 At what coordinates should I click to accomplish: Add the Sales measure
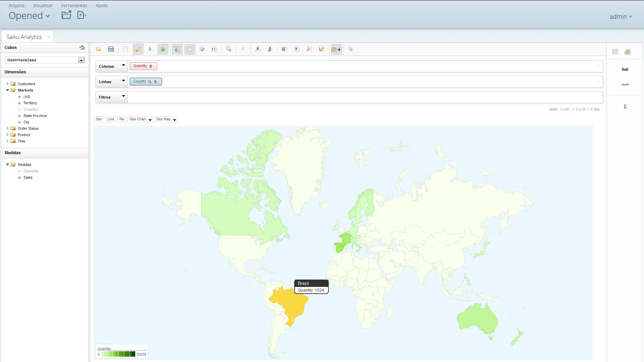pyautogui.click(x=28, y=178)
